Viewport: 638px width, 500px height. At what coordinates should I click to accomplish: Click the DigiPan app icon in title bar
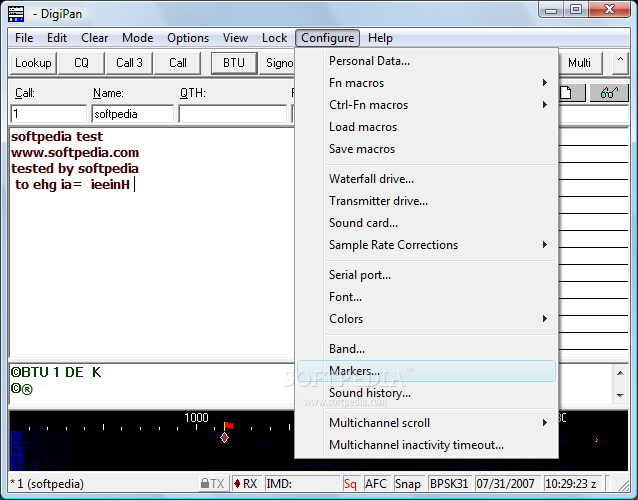coord(16,11)
